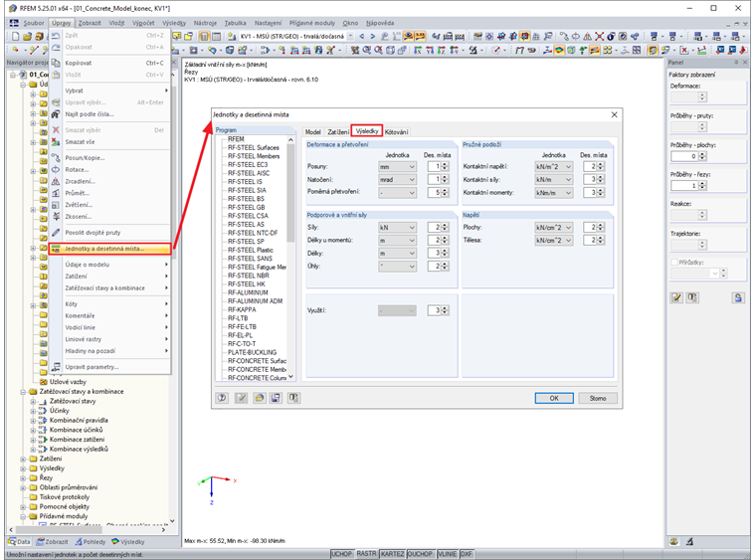The height and width of the screenshot is (560, 756).
Task: Open help from the dialog's question-mark icon
Action: (222, 398)
